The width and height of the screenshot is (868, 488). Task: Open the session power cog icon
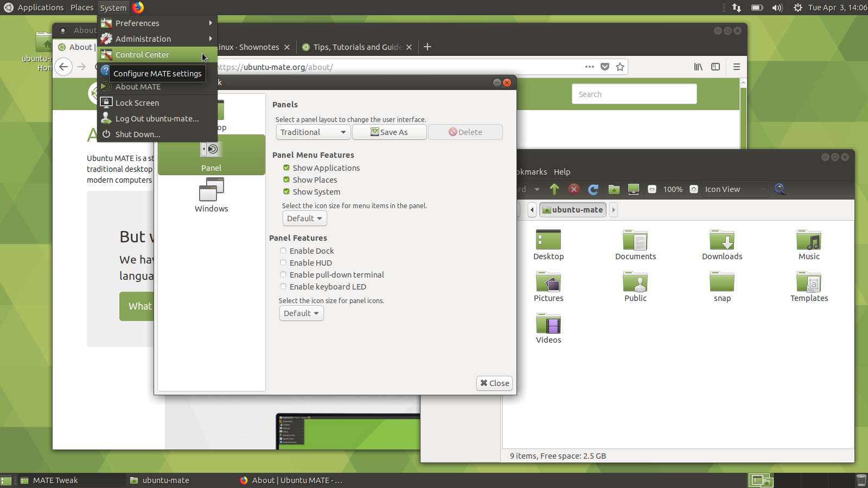pyautogui.click(x=797, y=8)
